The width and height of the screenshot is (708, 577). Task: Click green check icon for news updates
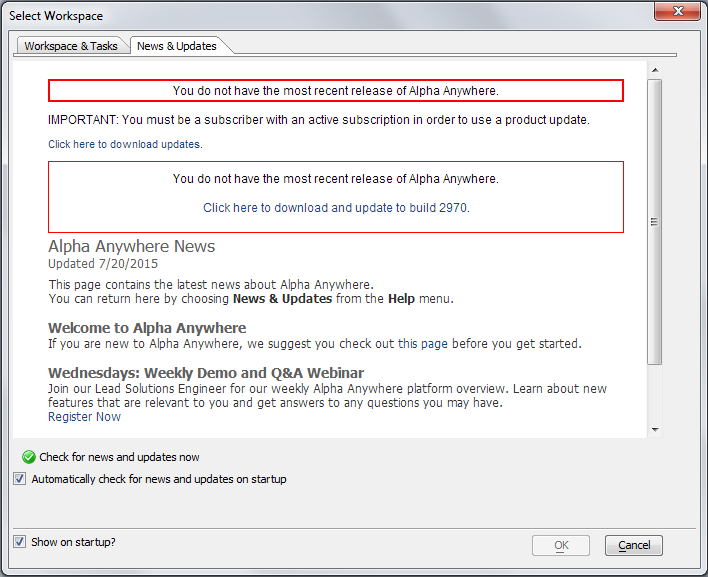point(28,457)
